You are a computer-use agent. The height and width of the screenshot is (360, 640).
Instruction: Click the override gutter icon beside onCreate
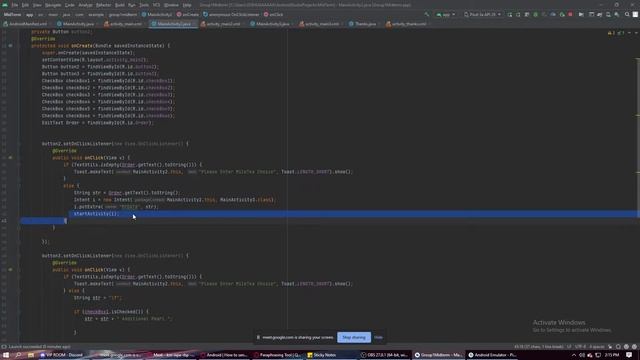[11, 46]
